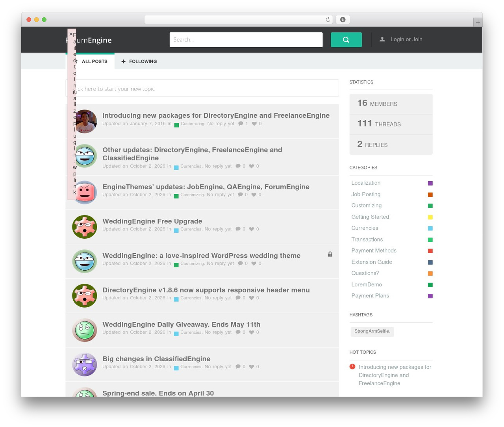Click the avatar on Big changes in ClassifiedEngine
Screen dimensions: 504x427
click(85, 364)
